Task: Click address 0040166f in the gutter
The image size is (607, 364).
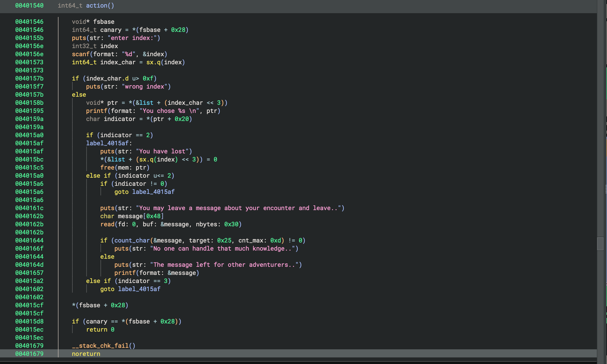Action: 29,249
